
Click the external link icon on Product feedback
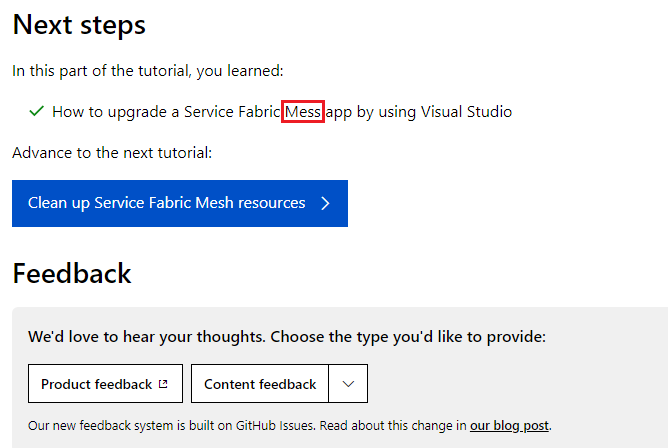click(x=163, y=384)
